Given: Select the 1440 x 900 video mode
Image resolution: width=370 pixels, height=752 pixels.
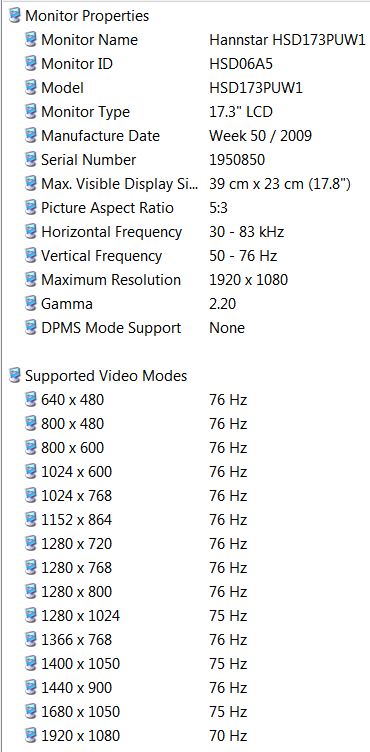Looking at the screenshot, I should (x=185, y=687).
